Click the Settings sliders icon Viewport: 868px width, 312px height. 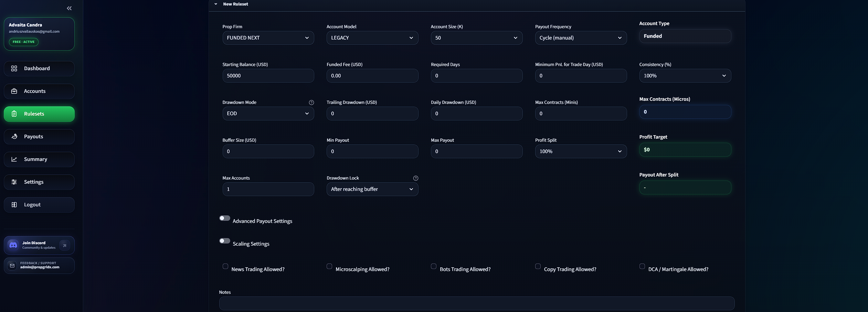14,182
